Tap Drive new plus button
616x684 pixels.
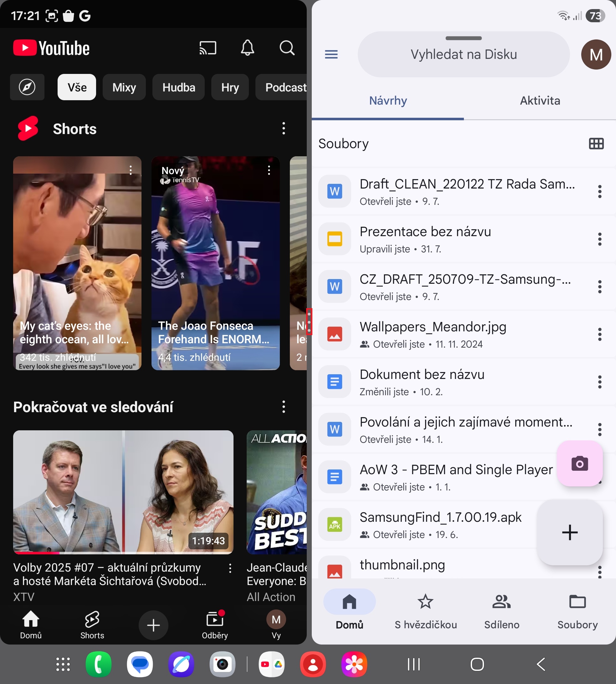[570, 532]
